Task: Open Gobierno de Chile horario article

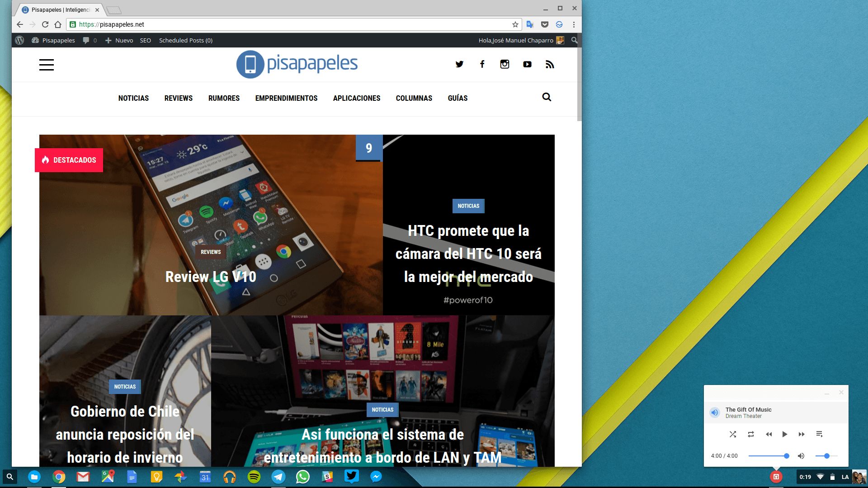Action: (125, 434)
